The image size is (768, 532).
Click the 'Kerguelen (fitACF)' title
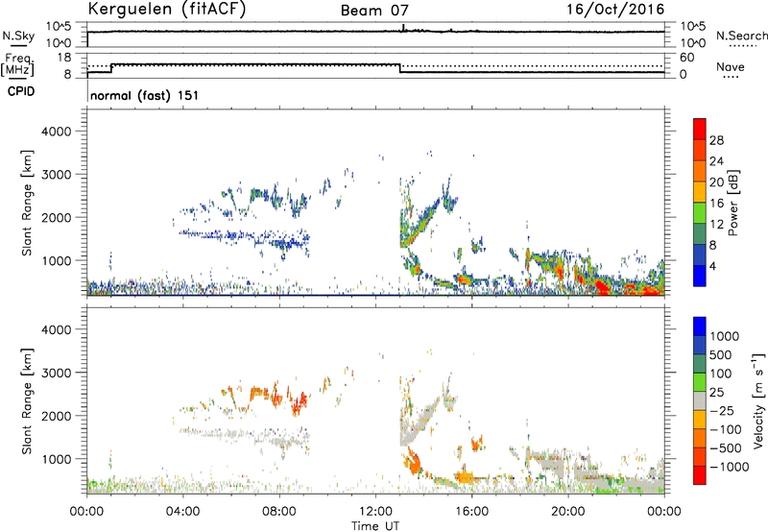(166, 10)
